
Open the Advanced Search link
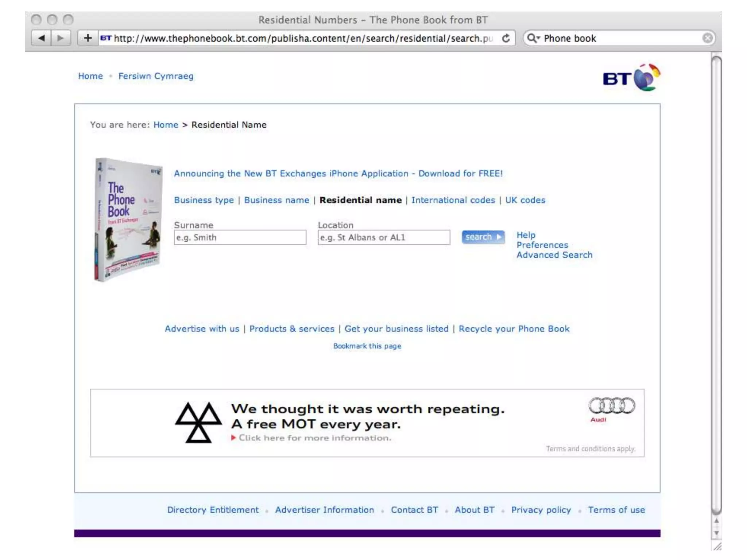pyautogui.click(x=554, y=255)
